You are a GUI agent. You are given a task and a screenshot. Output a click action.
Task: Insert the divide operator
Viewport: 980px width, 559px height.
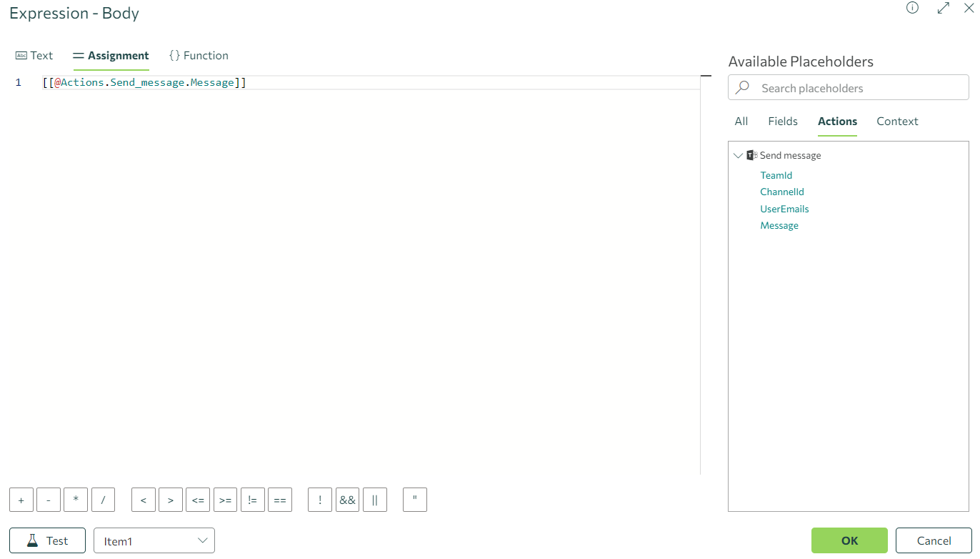coord(103,500)
